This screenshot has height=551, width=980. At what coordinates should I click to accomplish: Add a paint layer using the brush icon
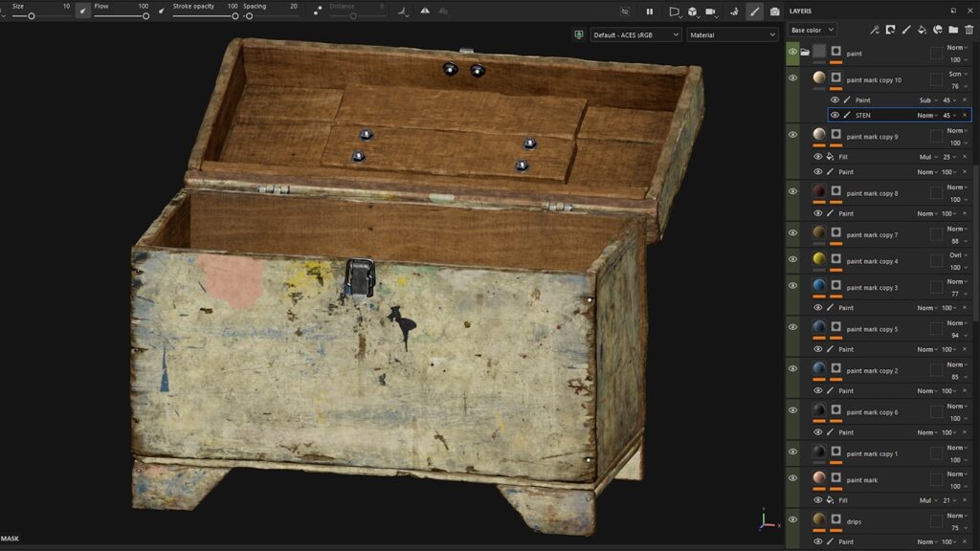click(907, 30)
